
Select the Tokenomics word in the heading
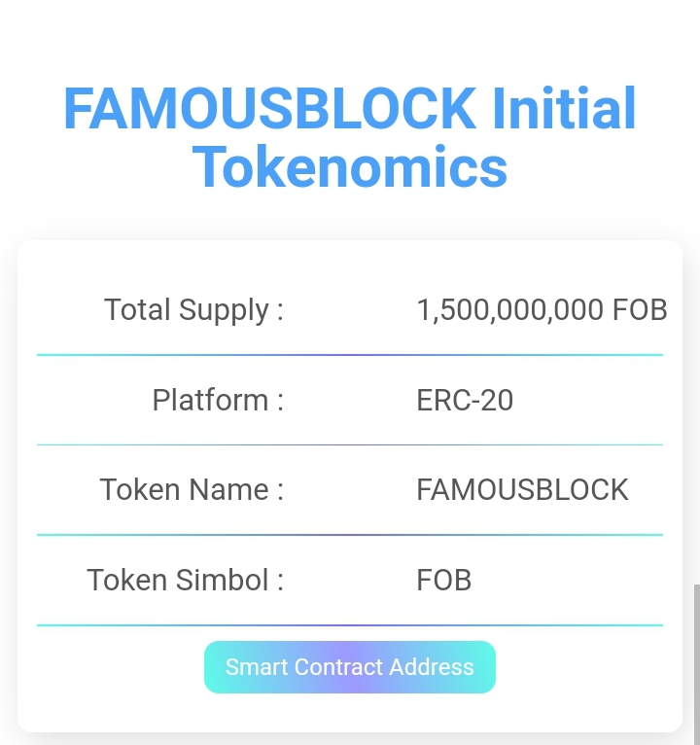tap(350, 167)
